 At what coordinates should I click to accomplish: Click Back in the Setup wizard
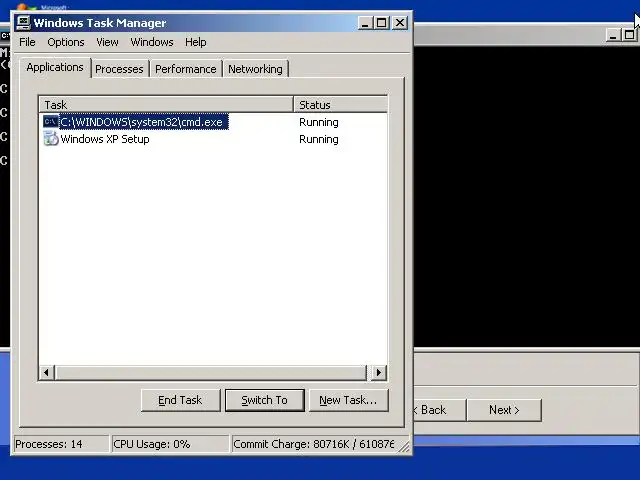[x=439, y=410]
